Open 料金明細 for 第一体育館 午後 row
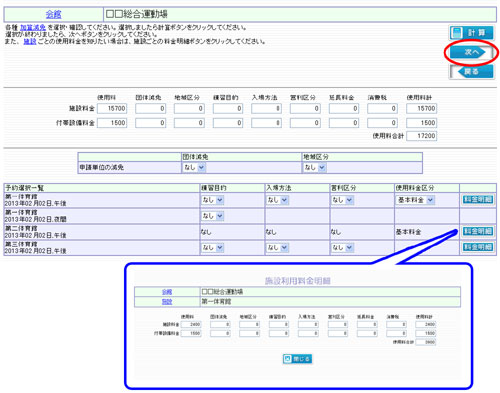The width and height of the screenshot is (500, 393). pos(478,199)
